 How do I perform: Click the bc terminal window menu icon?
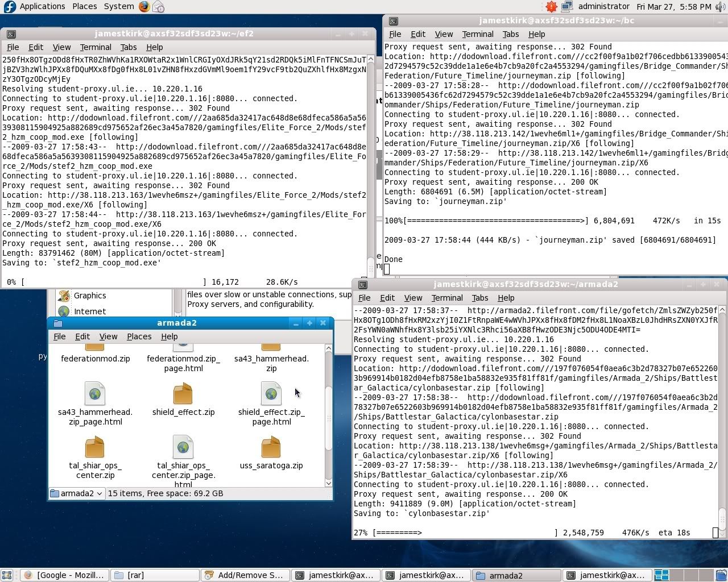[393, 21]
